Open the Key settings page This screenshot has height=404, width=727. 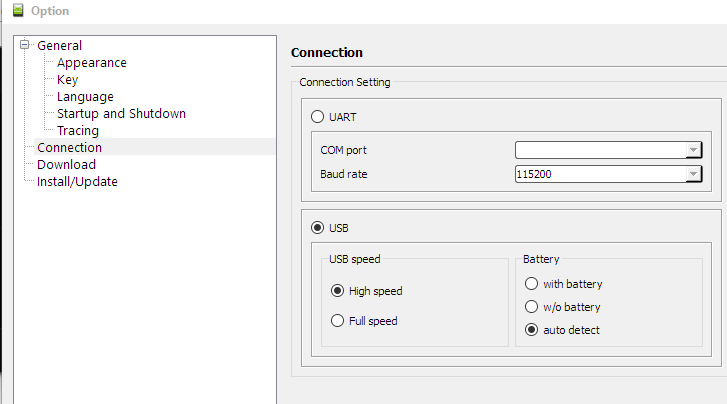[67, 79]
